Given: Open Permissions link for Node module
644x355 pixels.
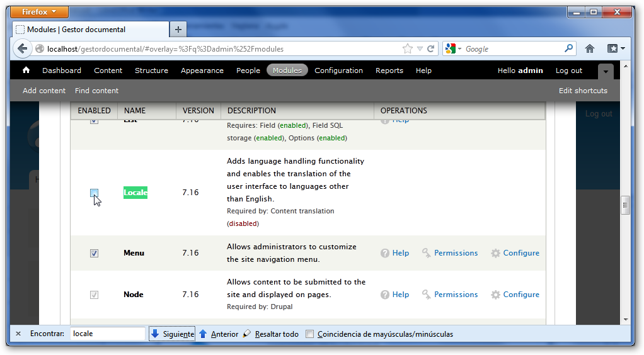Looking at the screenshot, I should coord(450,295).
